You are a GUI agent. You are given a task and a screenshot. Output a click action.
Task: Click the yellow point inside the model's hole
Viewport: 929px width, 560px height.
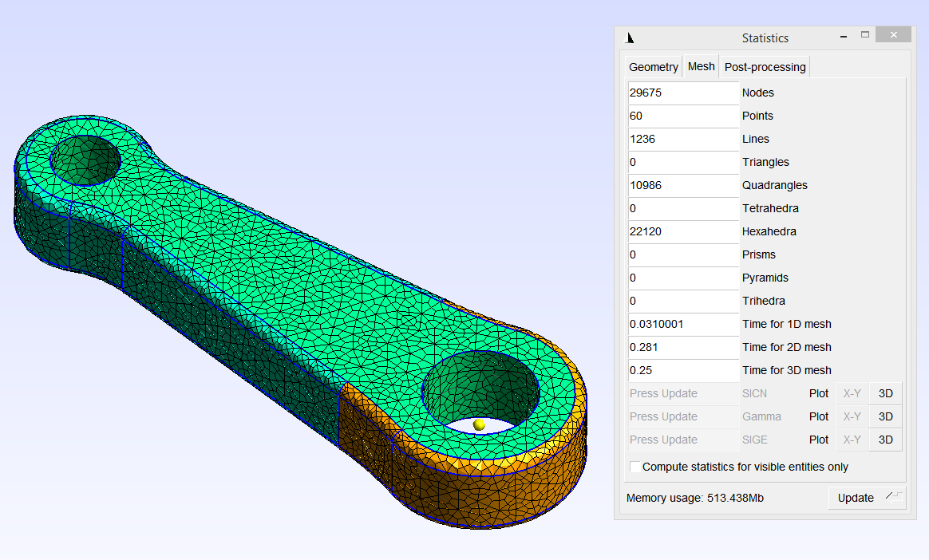479,425
